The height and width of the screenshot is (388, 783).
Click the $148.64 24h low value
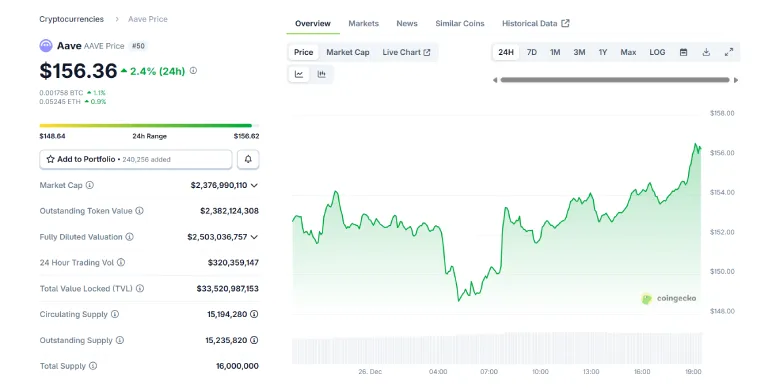click(52, 136)
